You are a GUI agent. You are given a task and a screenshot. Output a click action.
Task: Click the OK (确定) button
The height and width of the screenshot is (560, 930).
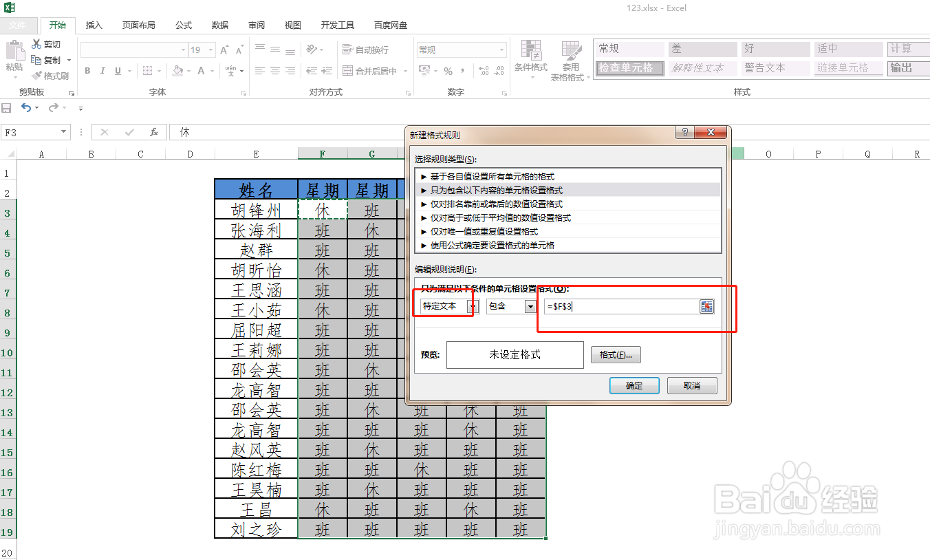click(x=634, y=386)
